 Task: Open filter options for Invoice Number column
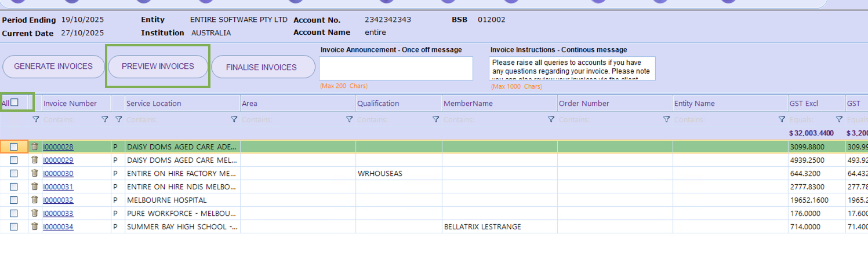click(x=105, y=119)
